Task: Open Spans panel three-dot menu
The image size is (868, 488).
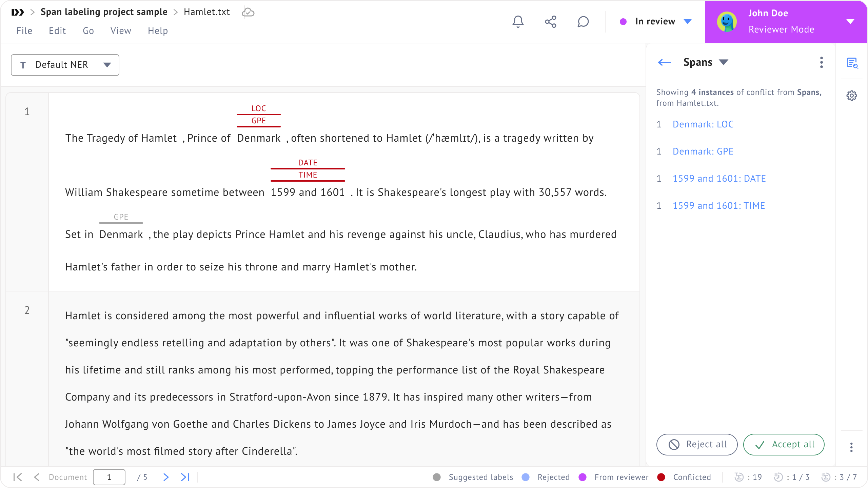Action: [821, 62]
